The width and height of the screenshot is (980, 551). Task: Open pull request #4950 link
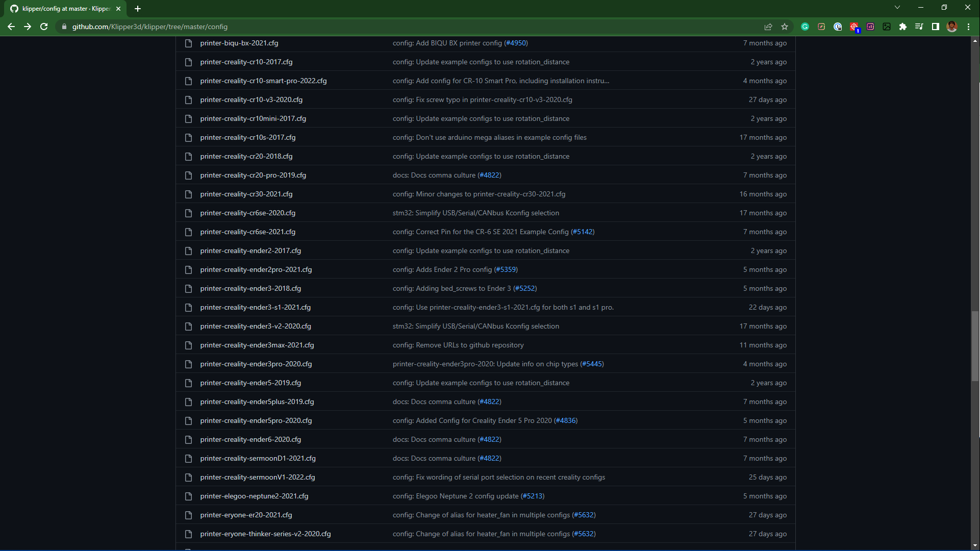click(516, 43)
